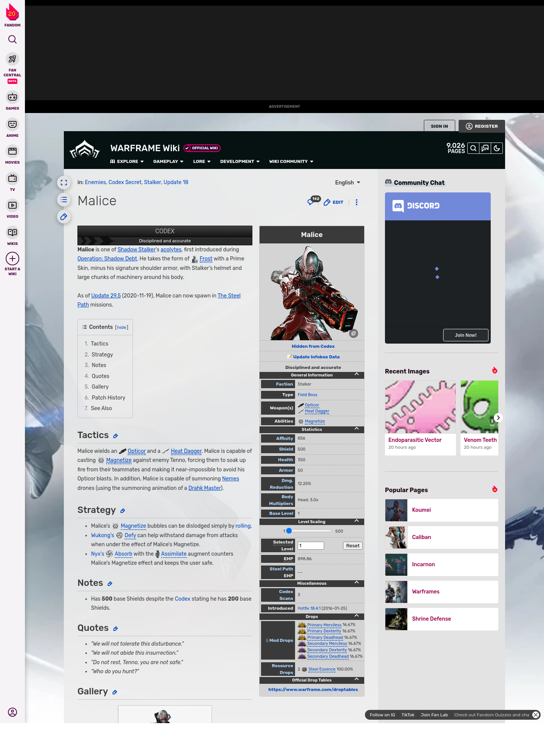544x756 pixels.
Task: Open Fan Central beta
Action: [12, 68]
